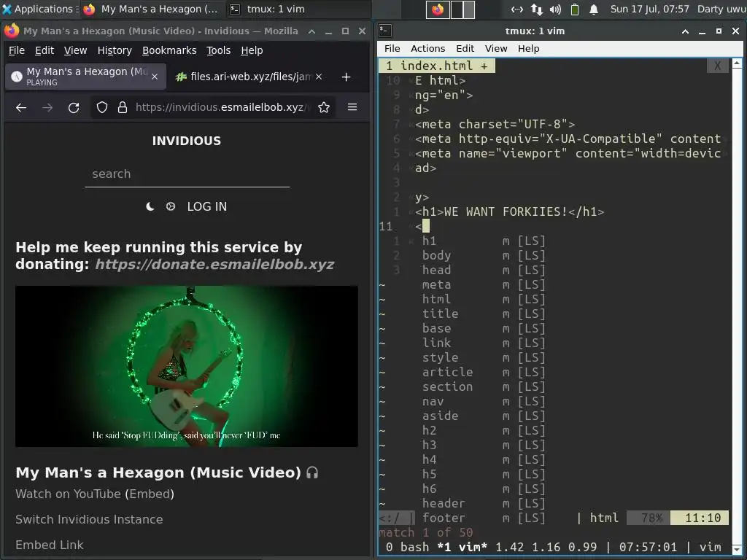Click the tmux '0 bash' window entry
This screenshot has height=560, width=747.
click(x=408, y=547)
